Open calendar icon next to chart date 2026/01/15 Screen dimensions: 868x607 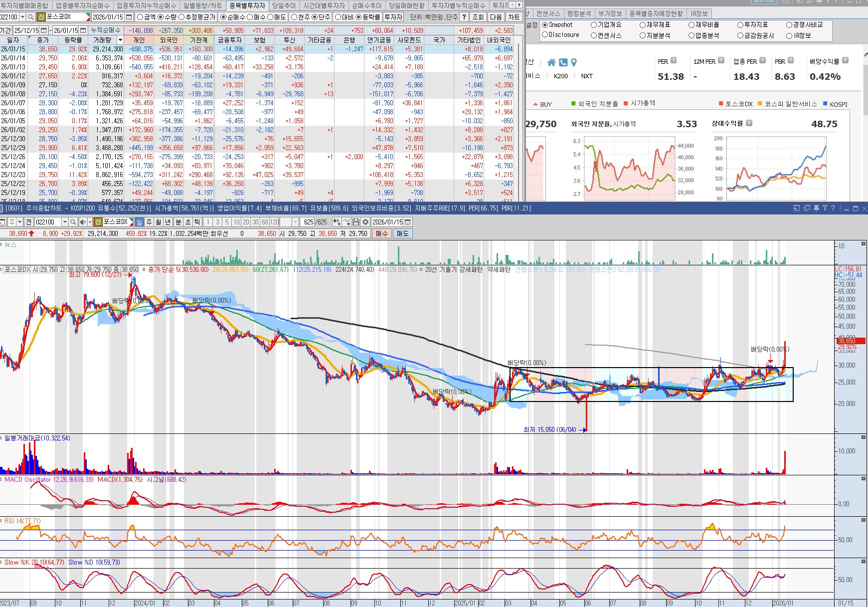tap(408, 222)
